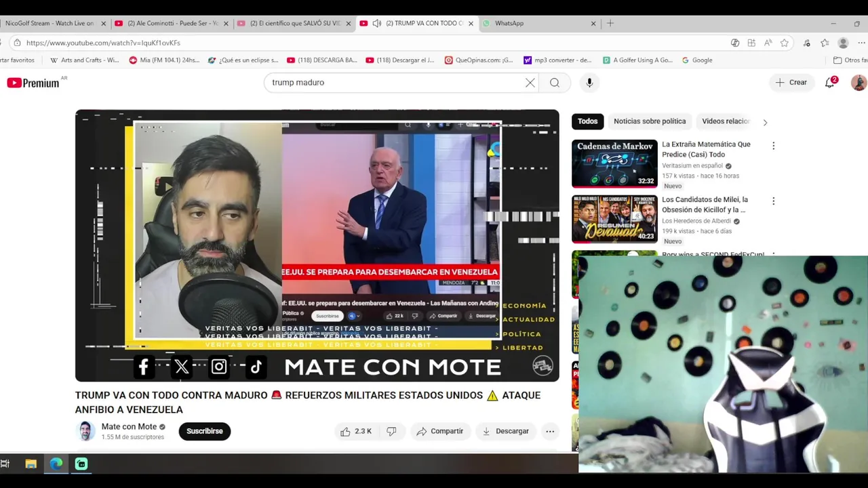Open the Resumen Devaluado thumbnail
868x488 pixels.
point(614,219)
